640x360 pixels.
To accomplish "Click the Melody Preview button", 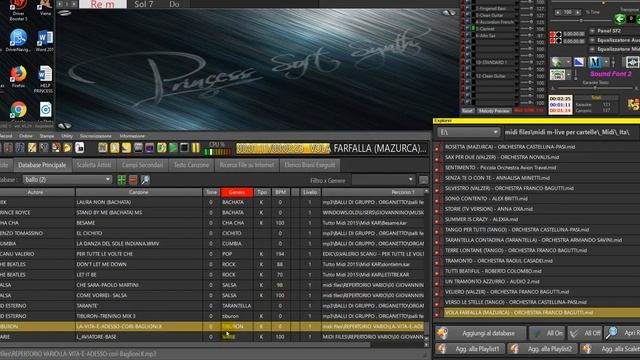I will pyautogui.click(x=494, y=111).
